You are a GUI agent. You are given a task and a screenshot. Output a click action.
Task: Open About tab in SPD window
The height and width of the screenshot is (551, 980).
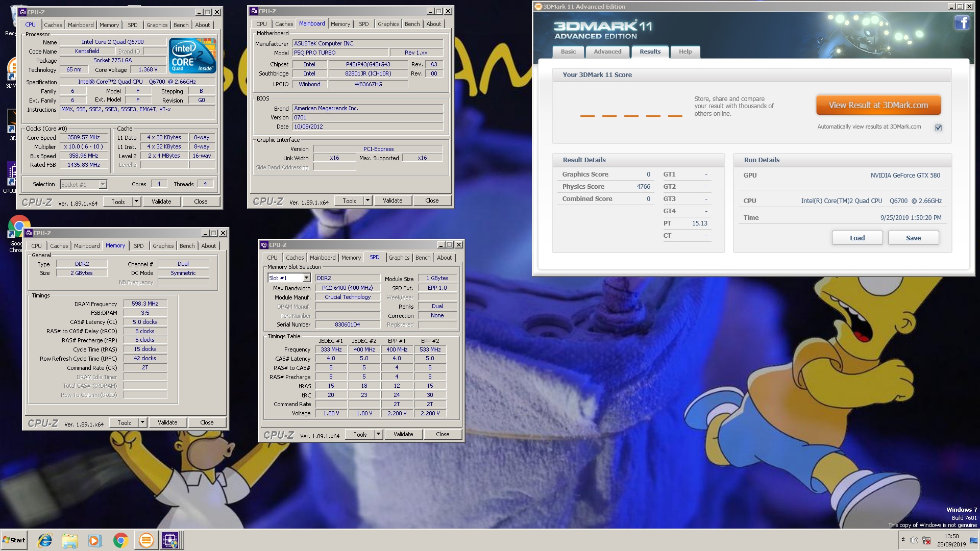444,258
